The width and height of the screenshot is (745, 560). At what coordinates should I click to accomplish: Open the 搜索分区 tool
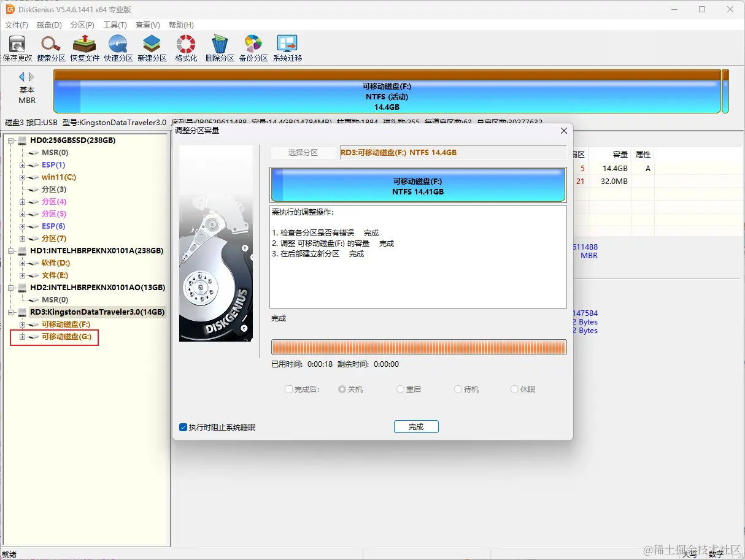pos(51,48)
